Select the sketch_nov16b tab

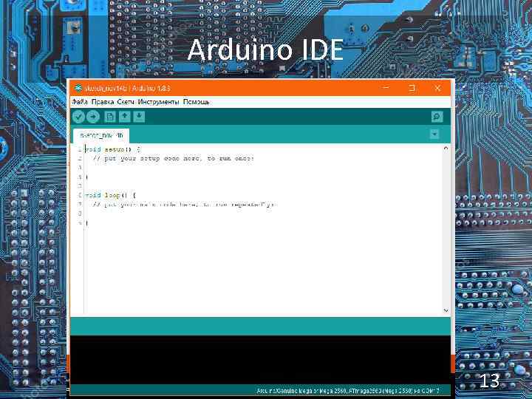tap(101, 136)
